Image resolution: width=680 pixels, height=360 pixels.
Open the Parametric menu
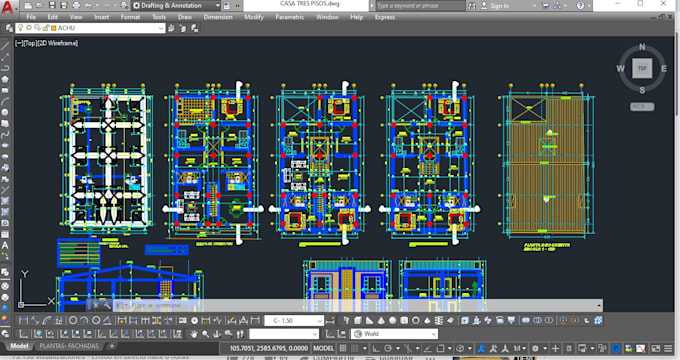290,17
